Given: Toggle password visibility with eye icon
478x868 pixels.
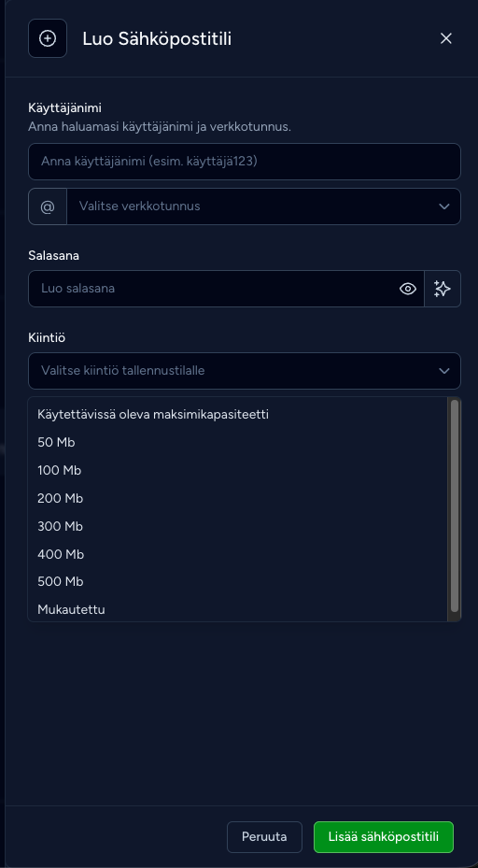Looking at the screenshot, I should 408,289.
